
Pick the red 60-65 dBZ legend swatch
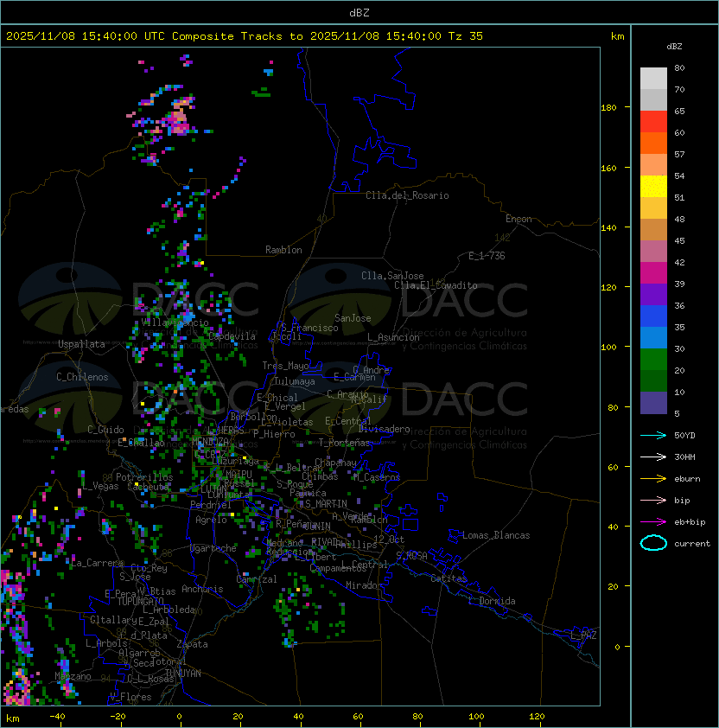pos(653,122)
